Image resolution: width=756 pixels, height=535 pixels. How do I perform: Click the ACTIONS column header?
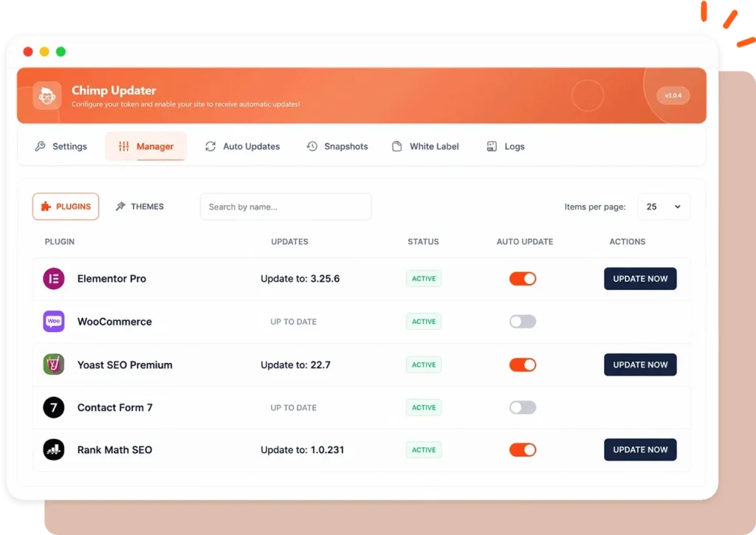pos(628,241)
